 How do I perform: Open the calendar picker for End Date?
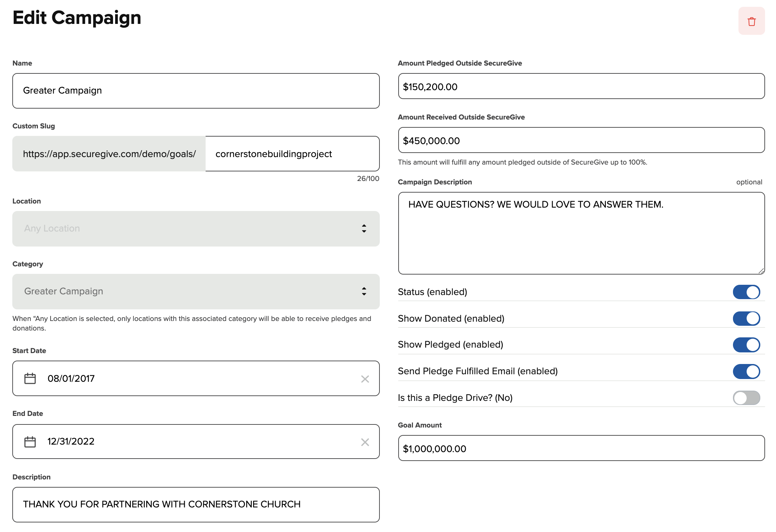(30, 442)
